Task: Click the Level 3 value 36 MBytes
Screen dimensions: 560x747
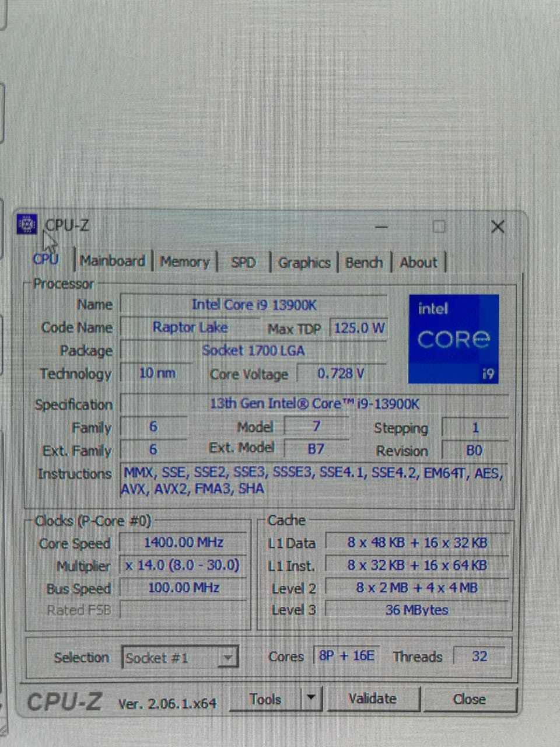Action: tap(417, 610)
